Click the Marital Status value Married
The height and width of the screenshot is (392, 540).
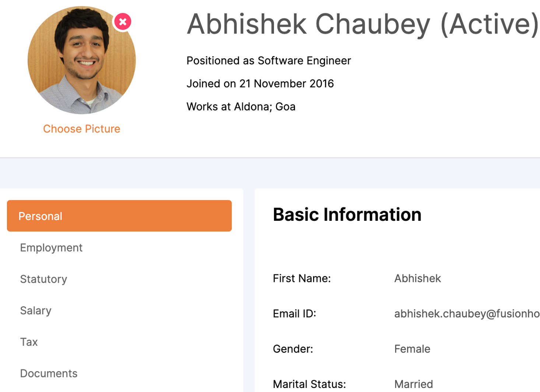tap(413, 384)
